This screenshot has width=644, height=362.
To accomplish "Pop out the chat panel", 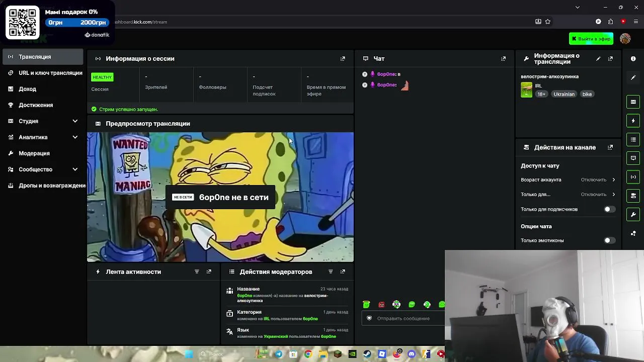I will [503, 59].
